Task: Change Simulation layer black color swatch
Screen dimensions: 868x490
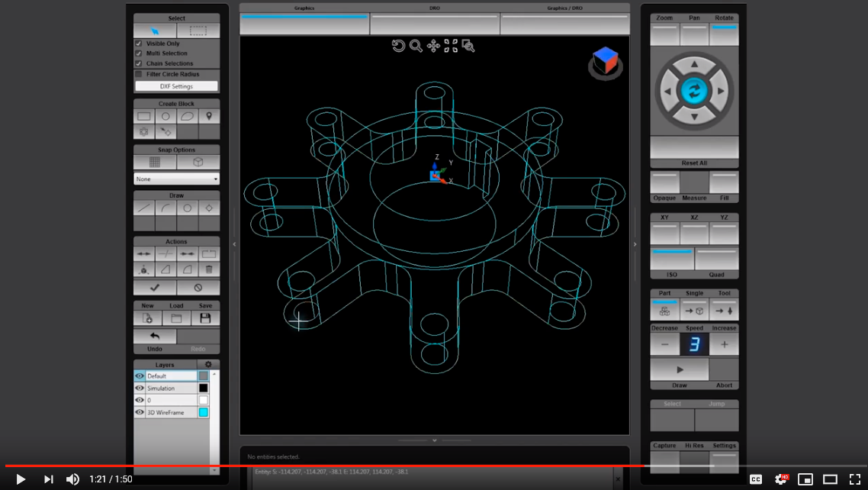Action: [x=203, y=388]
